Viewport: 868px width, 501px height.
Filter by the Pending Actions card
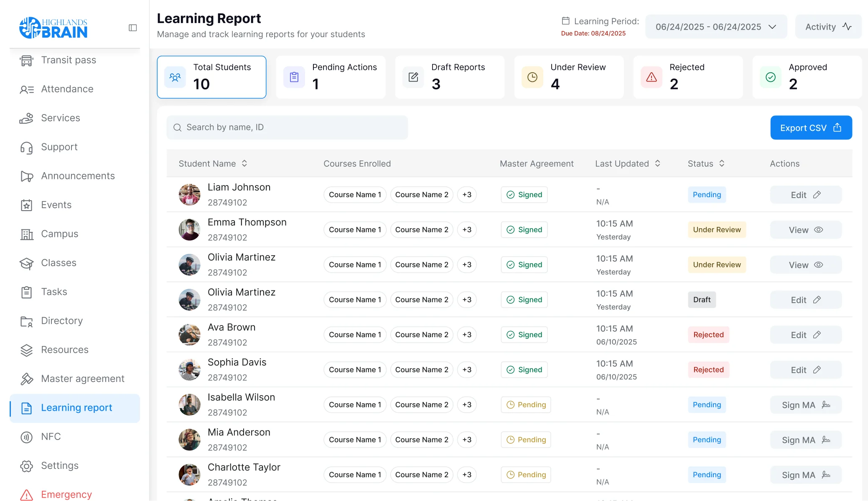coord(331,77)
